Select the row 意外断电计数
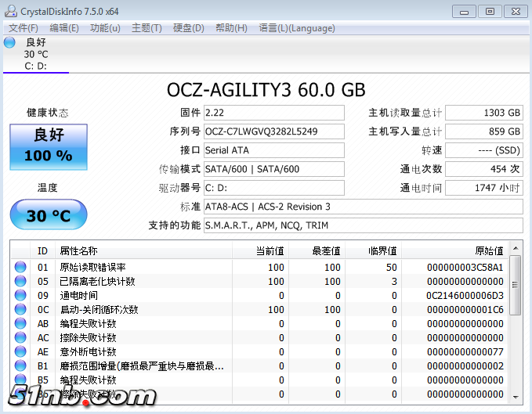 click(x=259, y=352)
